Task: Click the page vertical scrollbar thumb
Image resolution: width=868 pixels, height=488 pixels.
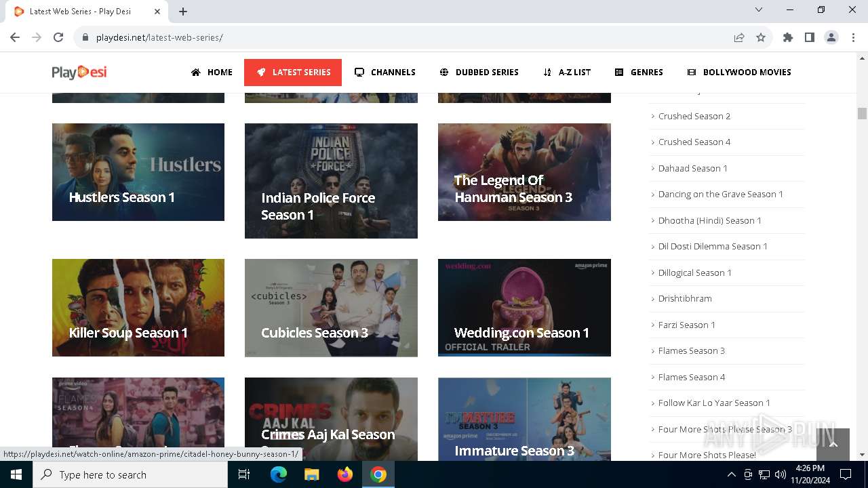Action: coord(862,113)
